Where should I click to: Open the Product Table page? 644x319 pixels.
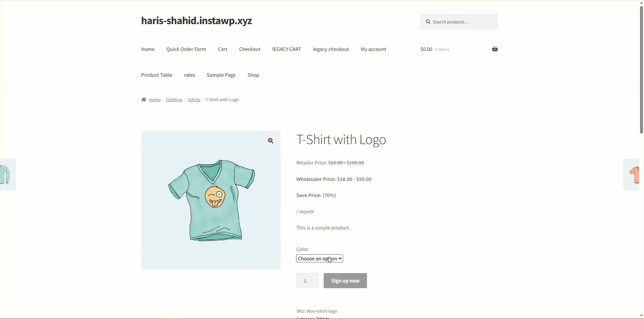tap(157, 75)
